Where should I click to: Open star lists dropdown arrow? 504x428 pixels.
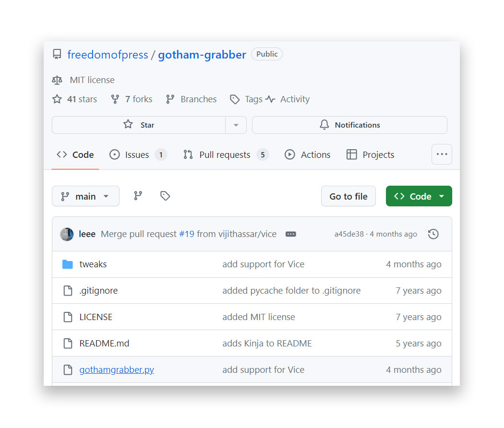(x=236, y=125)
